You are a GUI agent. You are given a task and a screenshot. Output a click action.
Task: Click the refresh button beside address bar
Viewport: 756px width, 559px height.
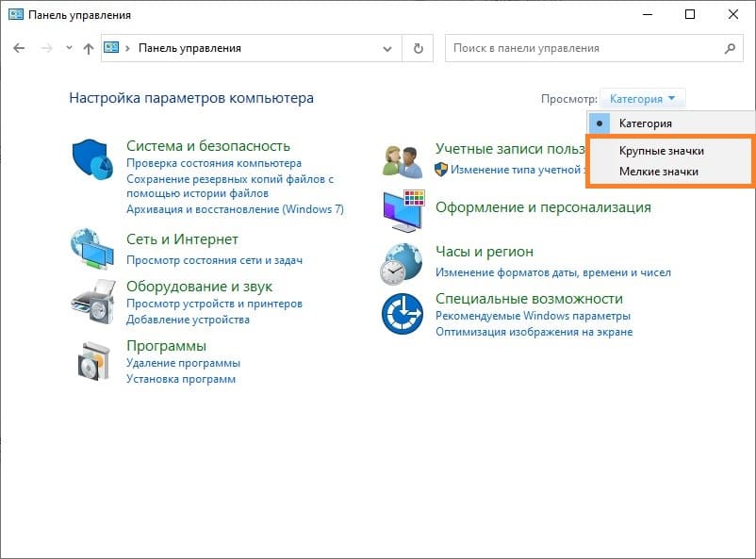point(418,48)
